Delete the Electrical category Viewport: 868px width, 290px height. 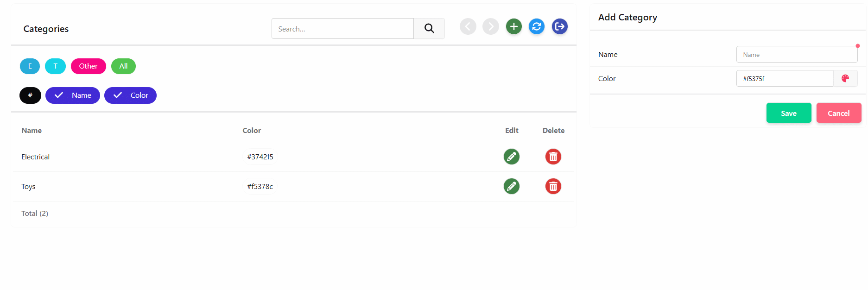[x=553, y=157]
